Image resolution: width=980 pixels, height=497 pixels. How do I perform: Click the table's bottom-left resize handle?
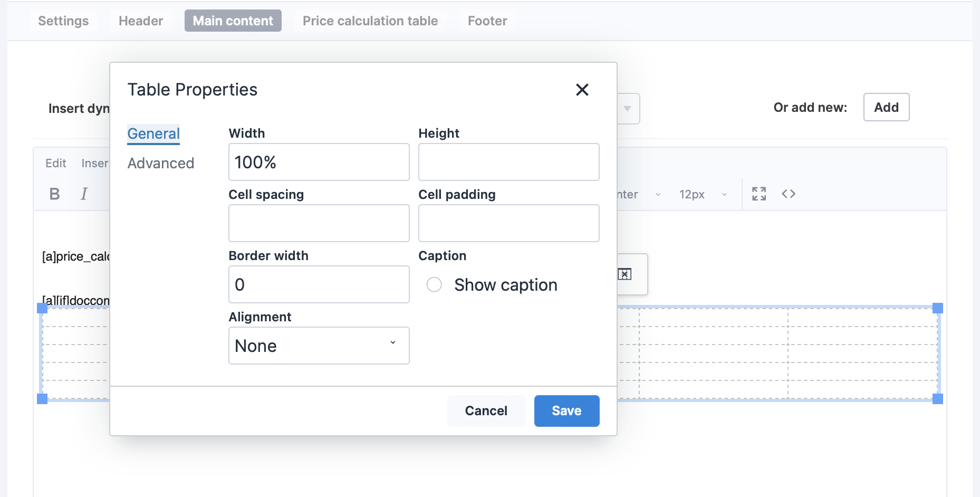[42, 399]
